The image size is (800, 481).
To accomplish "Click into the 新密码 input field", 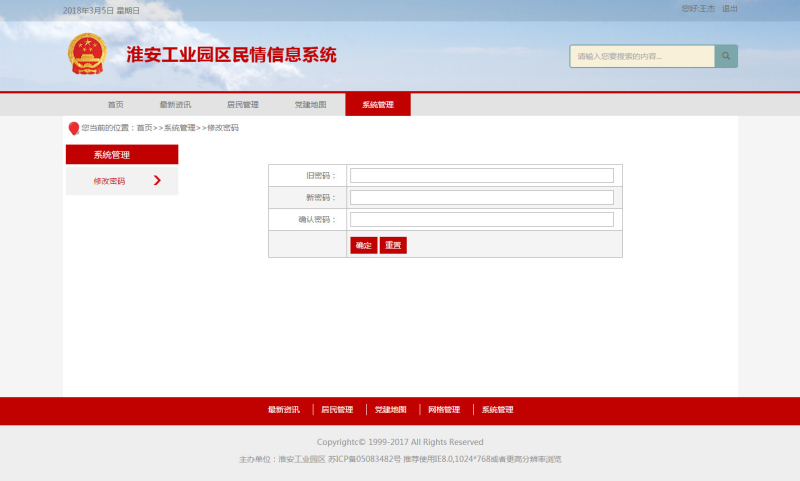I will tap(481, 198).
